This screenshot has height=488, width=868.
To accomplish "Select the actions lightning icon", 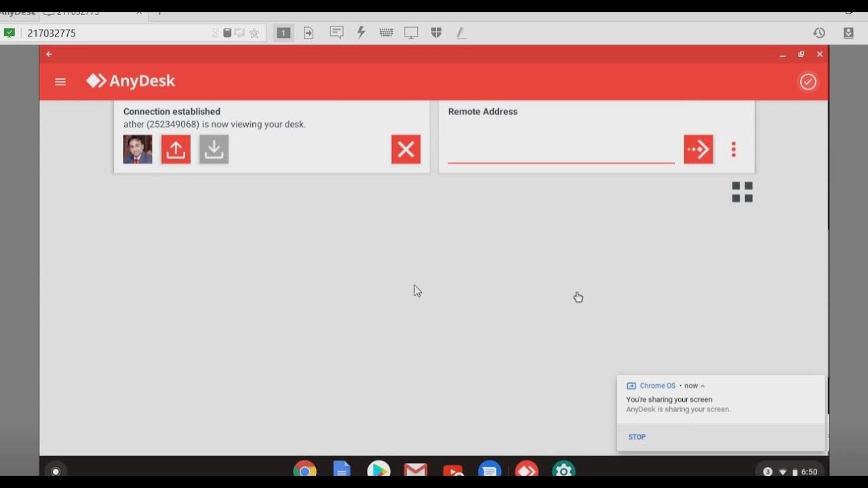I will point(361,33).
